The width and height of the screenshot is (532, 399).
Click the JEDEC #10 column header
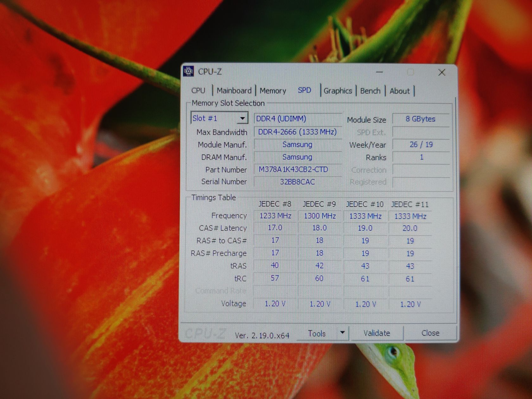pyautogui.click(x=365, y=204)
